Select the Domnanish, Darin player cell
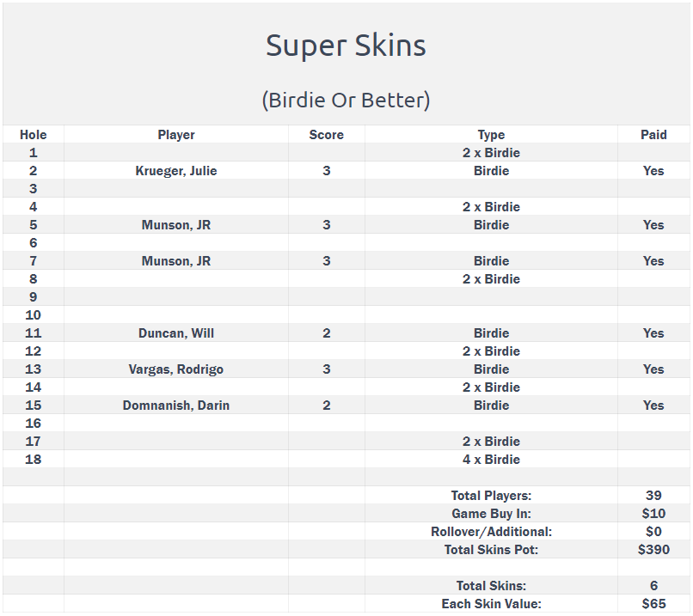The height and width of the screenshot is (616, 693). coord(176,406)
